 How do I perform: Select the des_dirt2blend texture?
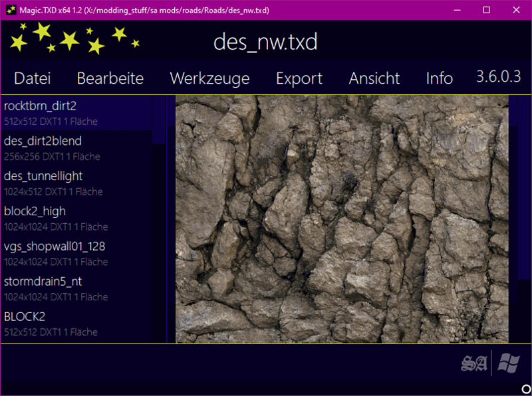76,148
